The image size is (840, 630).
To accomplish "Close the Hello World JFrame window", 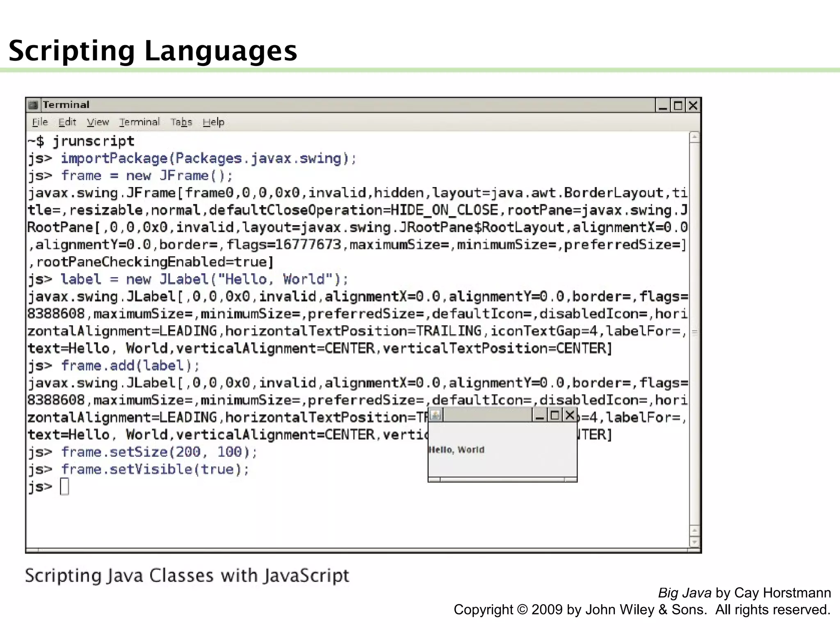I will click(569, 415).
